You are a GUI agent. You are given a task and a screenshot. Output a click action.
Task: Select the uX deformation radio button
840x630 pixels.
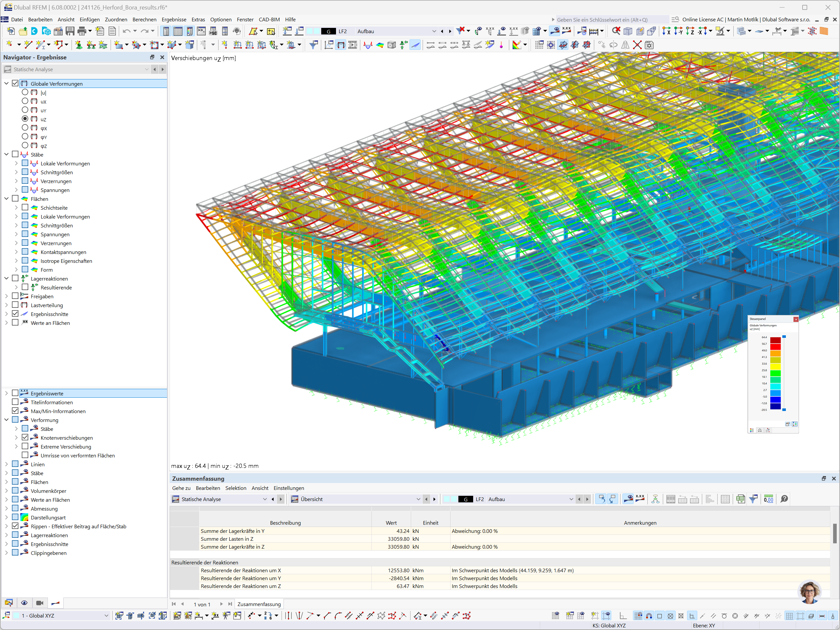(25, 101)
